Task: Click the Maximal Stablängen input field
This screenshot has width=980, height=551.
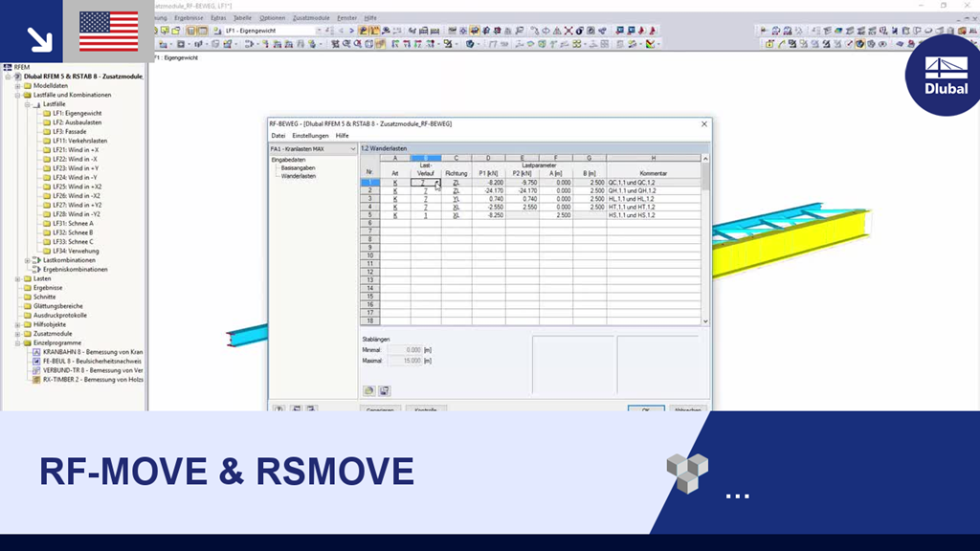Action: point(405,361)
